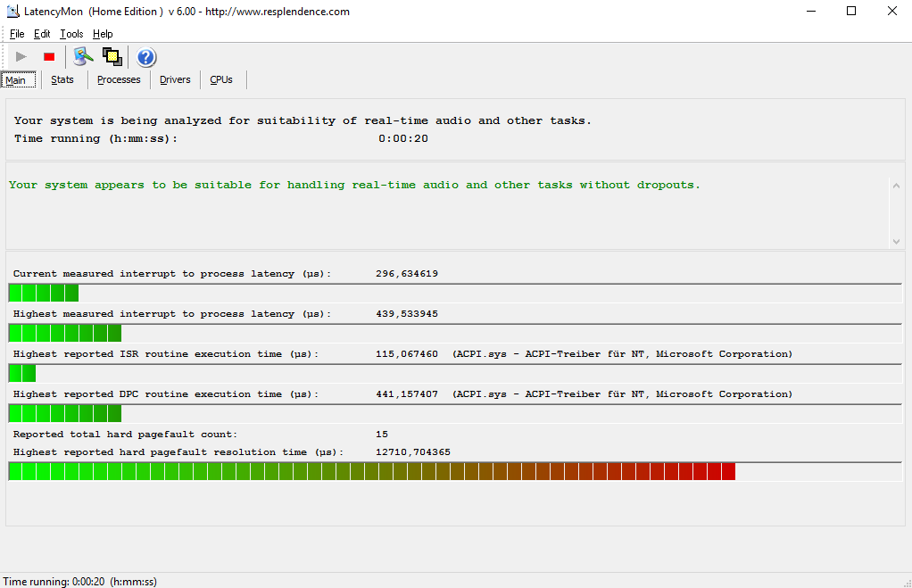The height and width of the screenshot is (588, 912).
Task: Click 'Highest measured interrupt to process latency' label
Action: coord(172,313)
